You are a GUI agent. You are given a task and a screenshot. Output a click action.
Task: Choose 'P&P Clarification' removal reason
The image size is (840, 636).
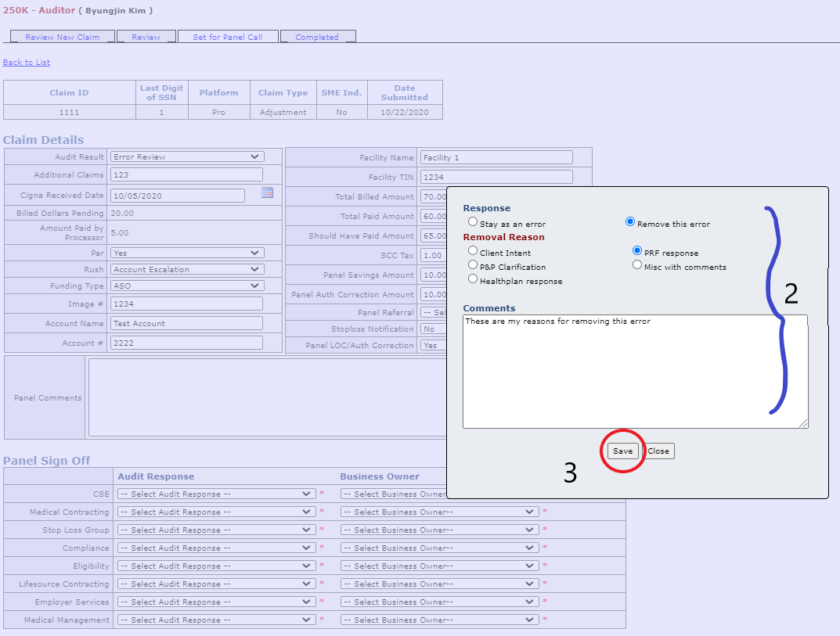(473, 264)
